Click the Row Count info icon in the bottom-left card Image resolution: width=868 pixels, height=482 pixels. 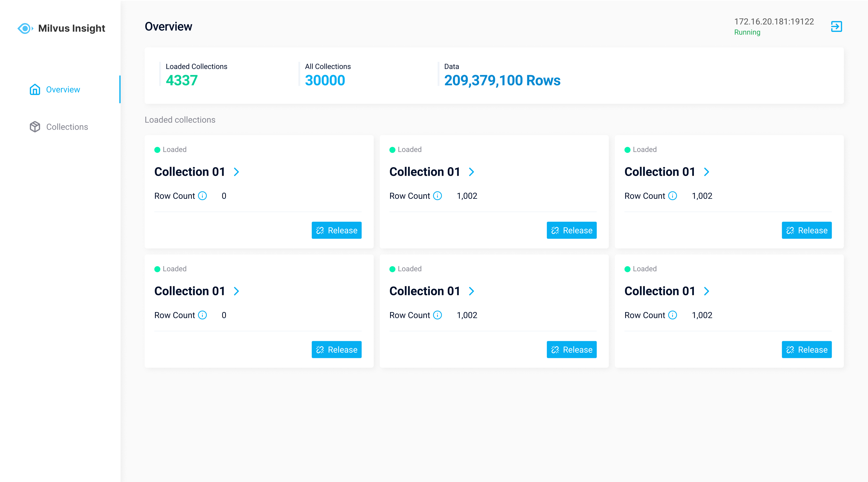(202, 315)
